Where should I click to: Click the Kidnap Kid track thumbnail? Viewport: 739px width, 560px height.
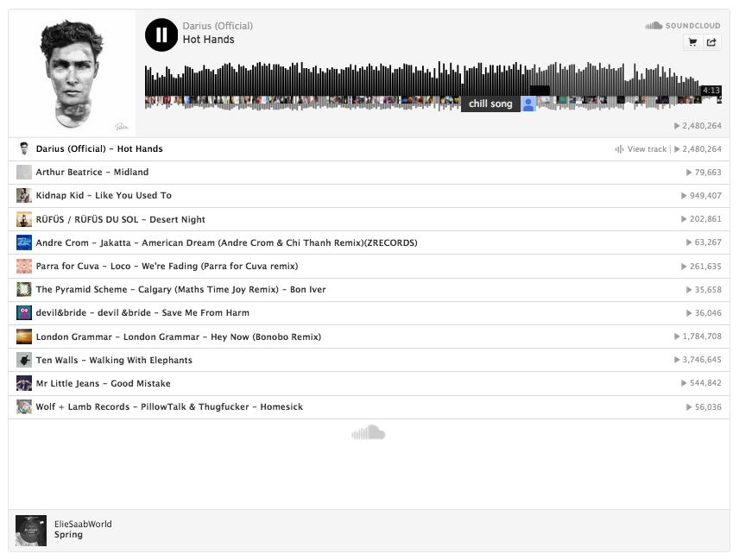(x=24, y=196)
